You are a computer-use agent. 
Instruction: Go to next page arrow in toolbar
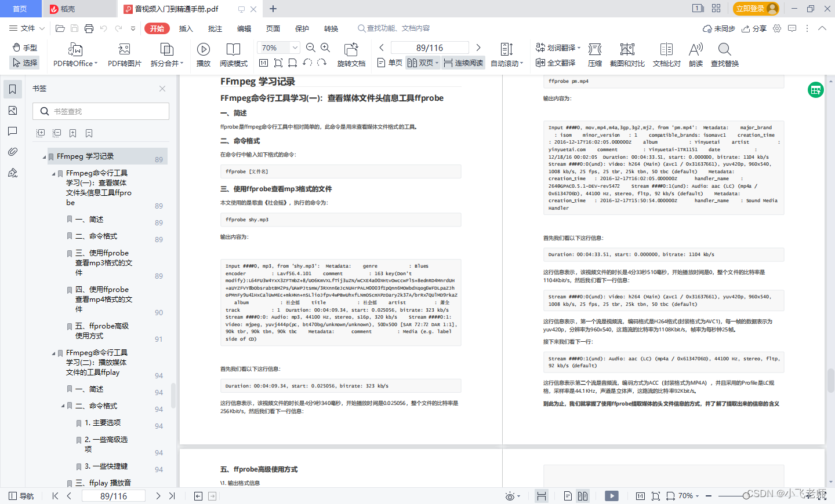point(478,48)
